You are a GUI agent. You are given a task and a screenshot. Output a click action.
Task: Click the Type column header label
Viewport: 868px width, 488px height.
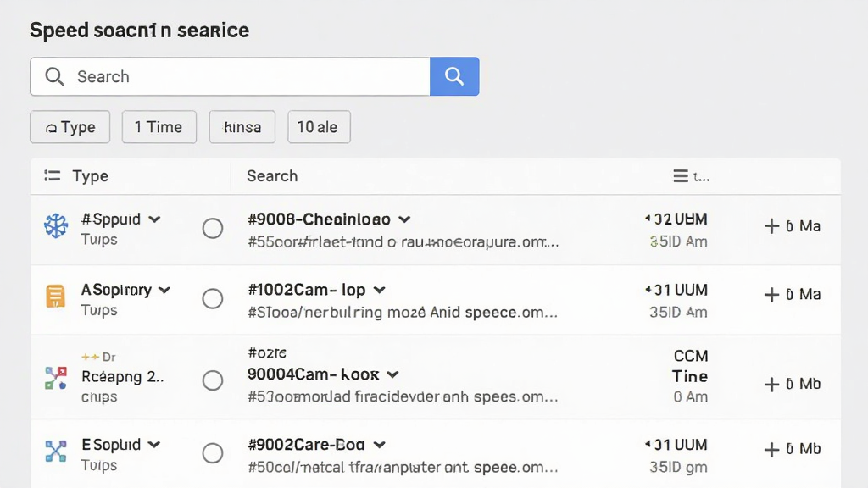pyautogui.click(x=90, y=176)
